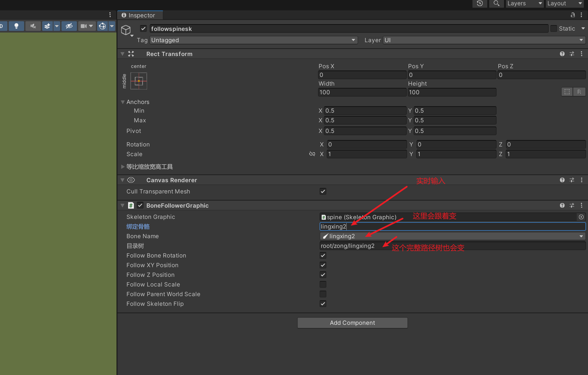The image size is (588, 375).
Task: Open the scene view three-dot menu
Action: [x=110, y=15]
